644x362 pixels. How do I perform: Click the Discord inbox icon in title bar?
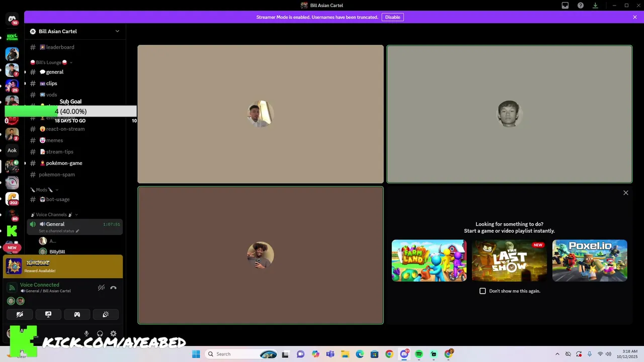565,6
